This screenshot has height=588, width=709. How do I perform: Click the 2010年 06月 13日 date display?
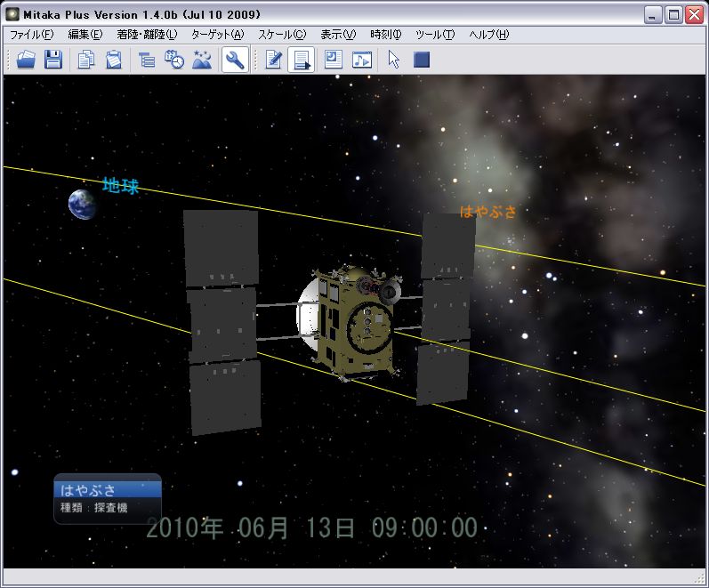312,528
